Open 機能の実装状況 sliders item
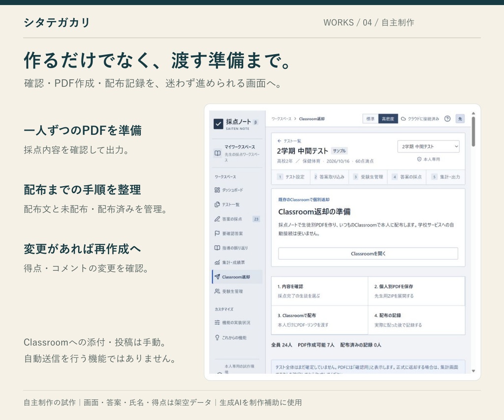The image size is (504, 420). pos(237,323)
